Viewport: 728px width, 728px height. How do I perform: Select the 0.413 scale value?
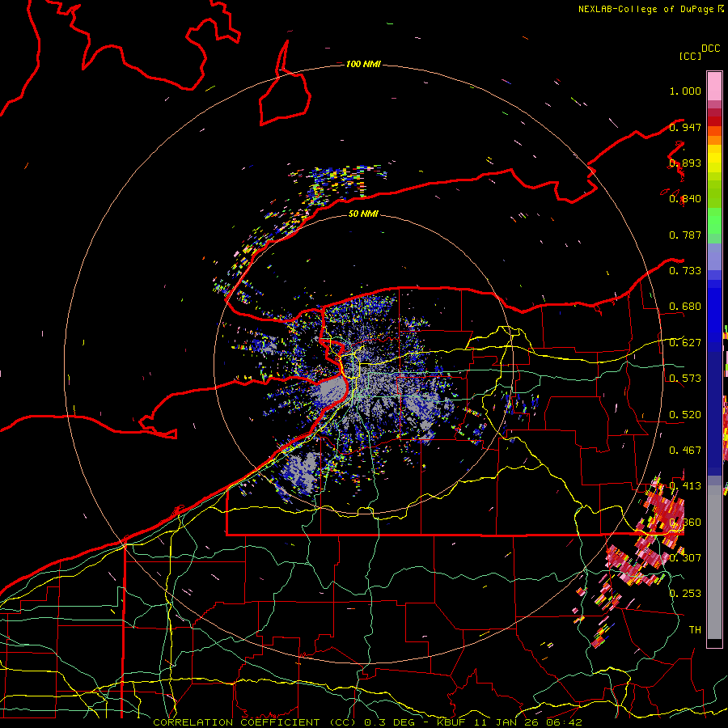coord(685,486)
